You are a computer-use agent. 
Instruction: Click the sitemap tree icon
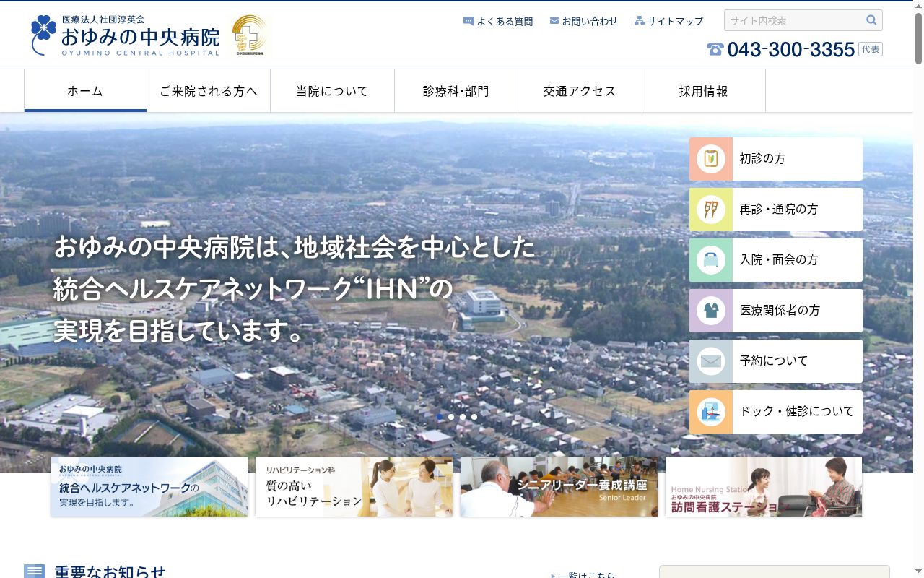(640, 21)
